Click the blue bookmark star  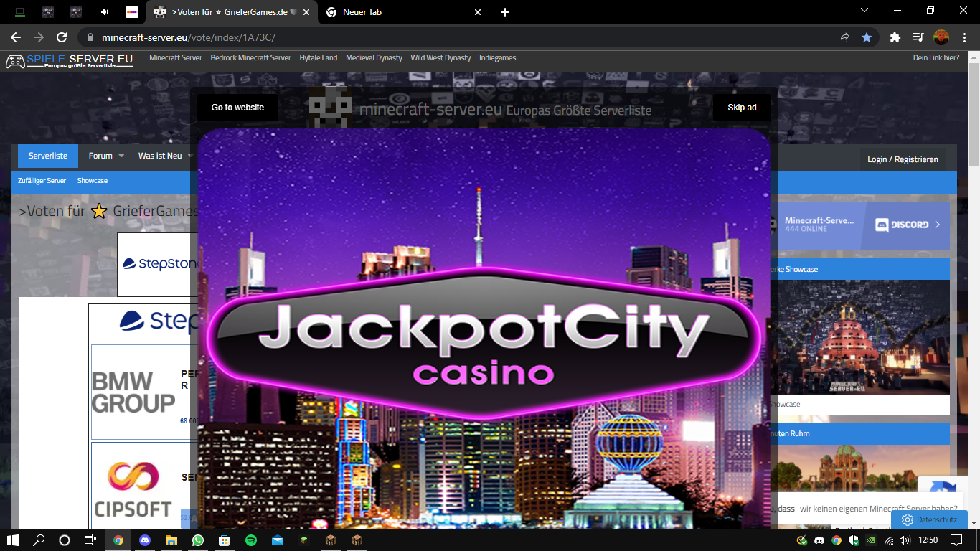click(x=867, y=37)
